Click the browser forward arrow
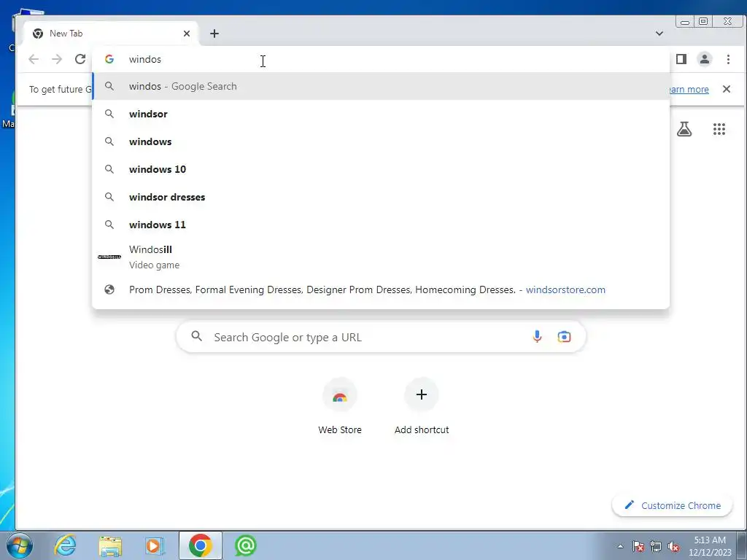 pyautogui.click(x=57, y=59)
